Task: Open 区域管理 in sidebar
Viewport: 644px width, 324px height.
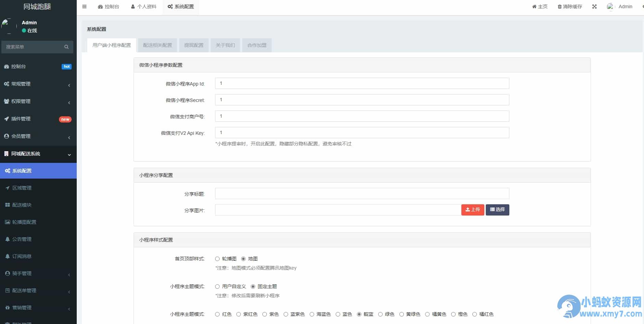Action: pyautogui.click(x=38, y=188)
